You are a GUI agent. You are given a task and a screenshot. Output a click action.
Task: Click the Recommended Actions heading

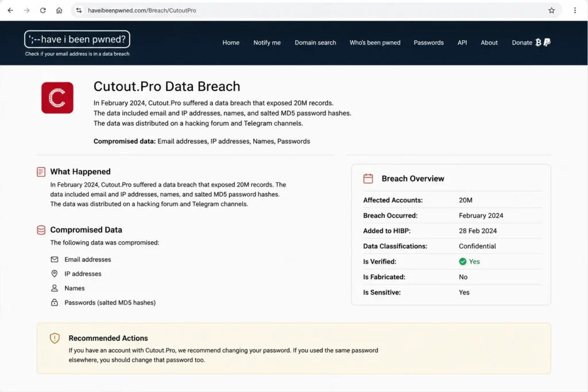(x=109, y=338)
